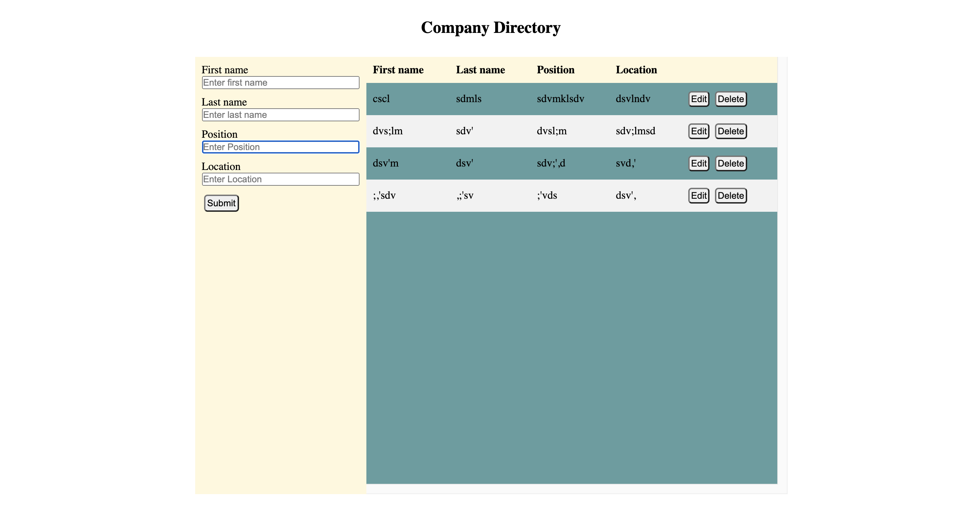Click the First name column header

coord(398,70)
